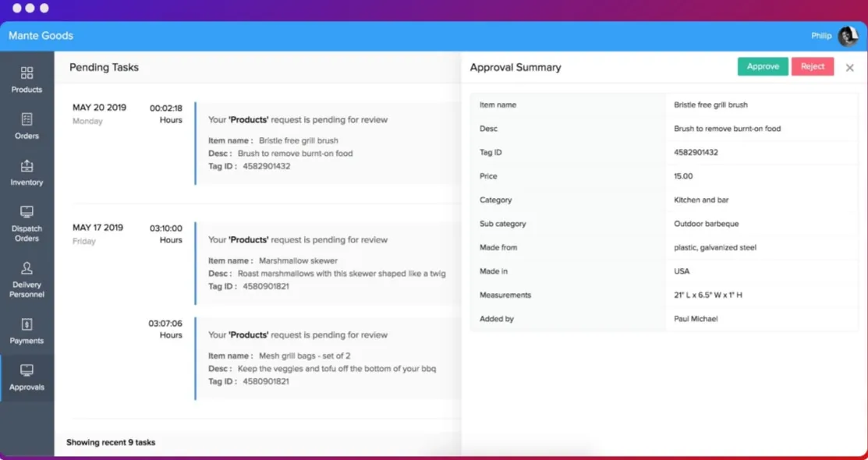Click the Philip username label
This screenshot has height=460, width=868.
821,36
